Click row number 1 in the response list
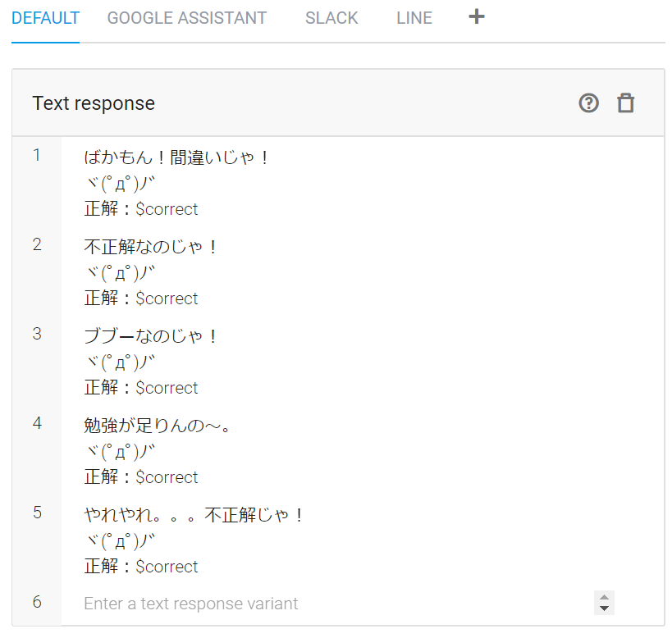The image size is (672, 638). pos(37,155)
